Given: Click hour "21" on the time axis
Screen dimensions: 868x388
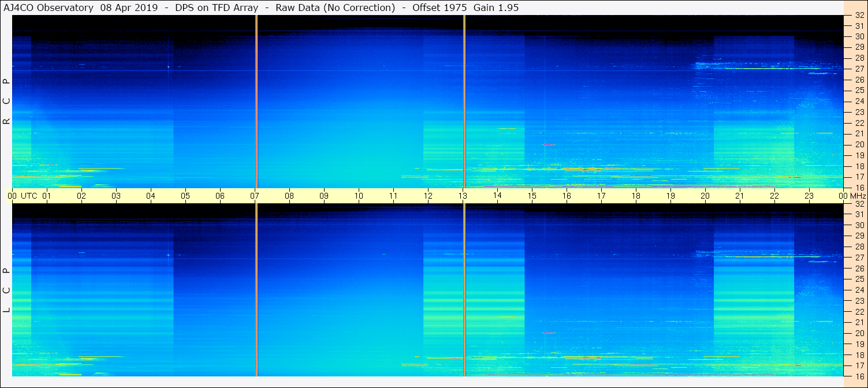Looking at the screenshot, I should (x=740, y=196).
